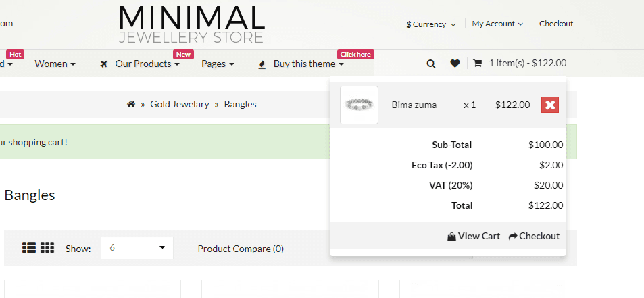
Task: Switch to list view icon
Action: 29,247
